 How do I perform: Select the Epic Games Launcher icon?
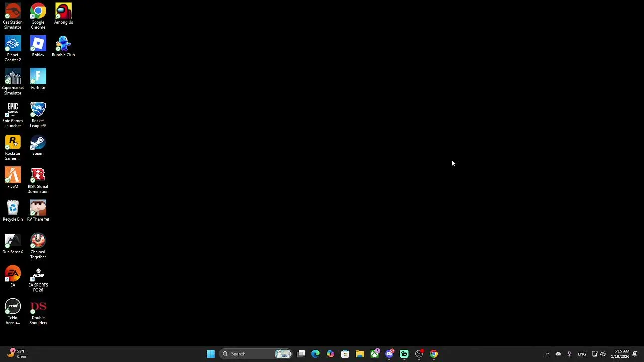coord(13,115)
